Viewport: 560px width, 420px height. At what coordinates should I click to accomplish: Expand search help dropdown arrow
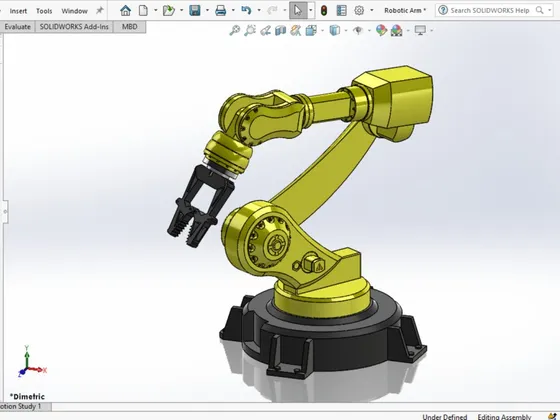(x=550, y=11)
